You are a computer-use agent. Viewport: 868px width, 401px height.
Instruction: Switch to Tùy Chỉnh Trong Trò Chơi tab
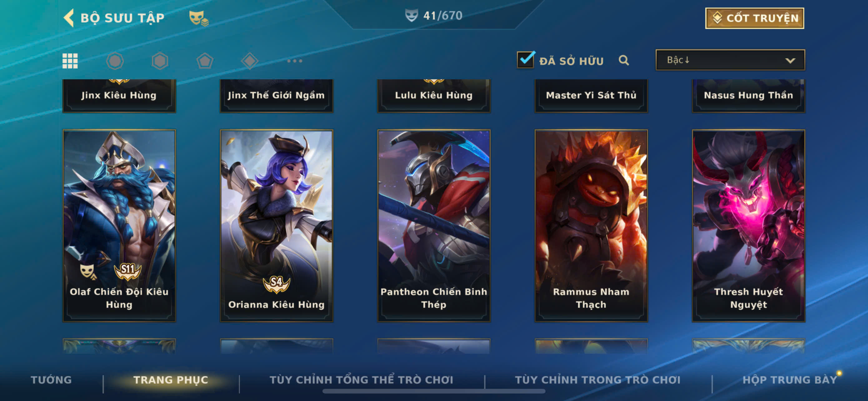[598, 380]
